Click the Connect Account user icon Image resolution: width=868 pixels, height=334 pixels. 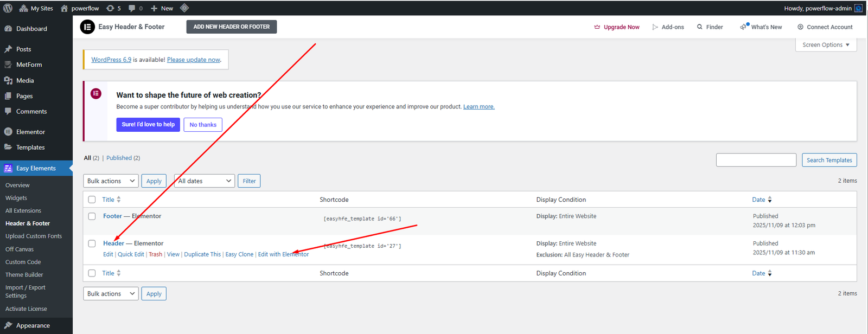pos(800,27)
